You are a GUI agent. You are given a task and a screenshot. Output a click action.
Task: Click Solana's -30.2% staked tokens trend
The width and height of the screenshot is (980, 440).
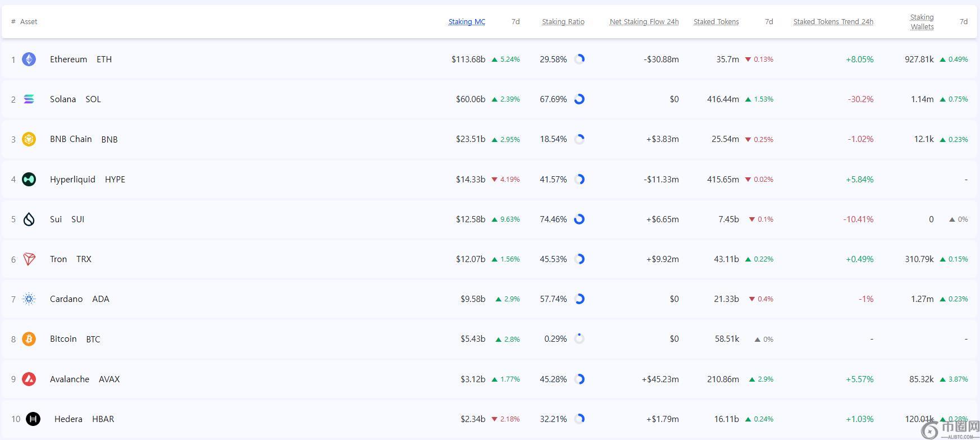tap(860, 99)
